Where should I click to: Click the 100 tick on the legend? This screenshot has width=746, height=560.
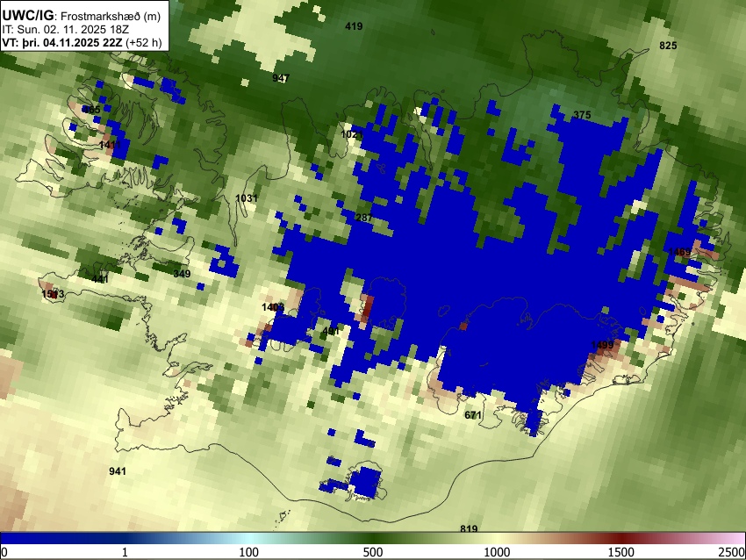(x=249, y=552)
